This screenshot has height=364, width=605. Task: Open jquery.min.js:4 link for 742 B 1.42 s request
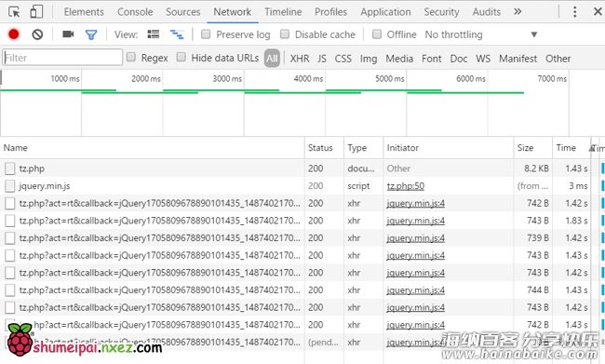[415, 204]
